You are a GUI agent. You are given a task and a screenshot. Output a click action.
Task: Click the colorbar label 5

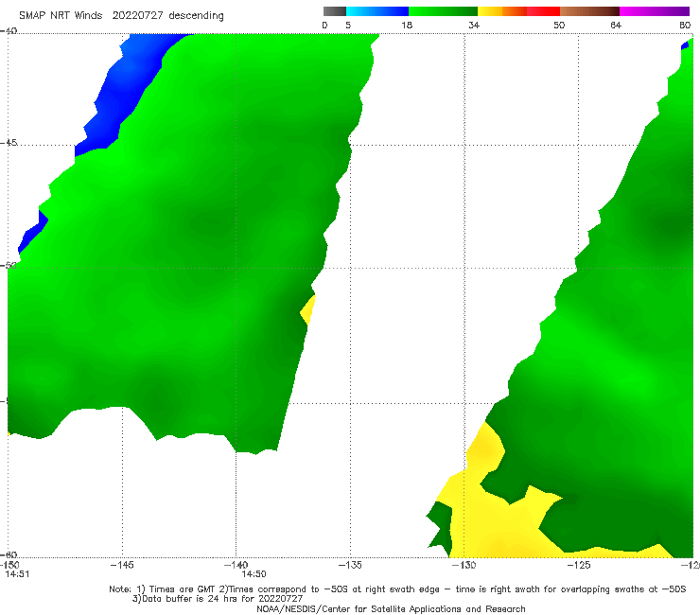[348, 25]
